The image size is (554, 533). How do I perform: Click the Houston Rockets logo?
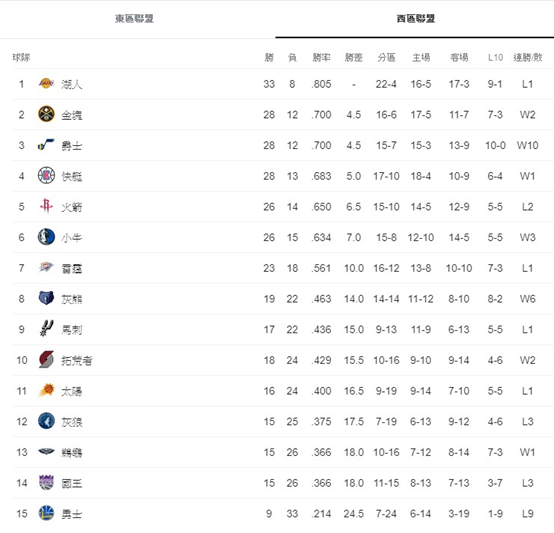pyautogui.click(x=46, y=206)
